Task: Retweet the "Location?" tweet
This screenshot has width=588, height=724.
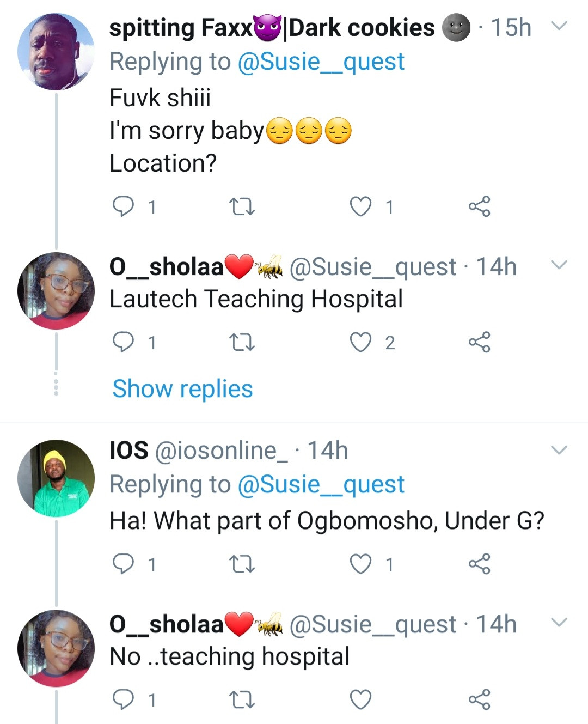Action: tap(241, 207)
